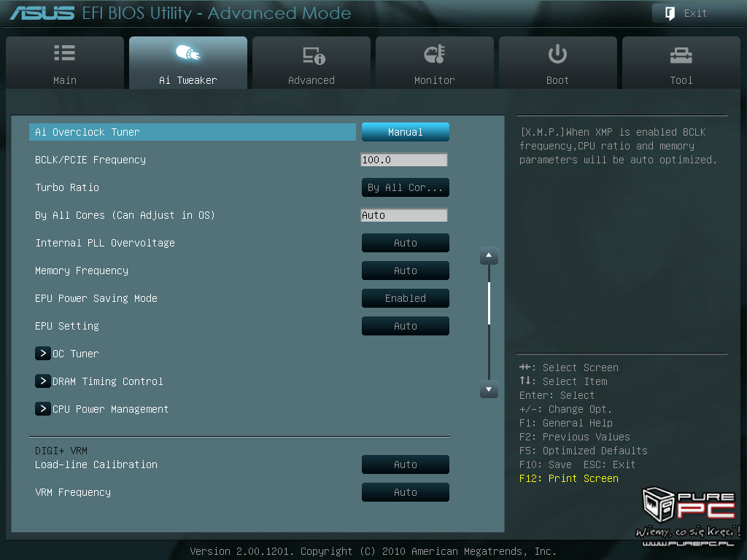Select the Internal PLL Overvoltage label
The height and width of the screenshot is (560, 747).
[x=105, y=243]
